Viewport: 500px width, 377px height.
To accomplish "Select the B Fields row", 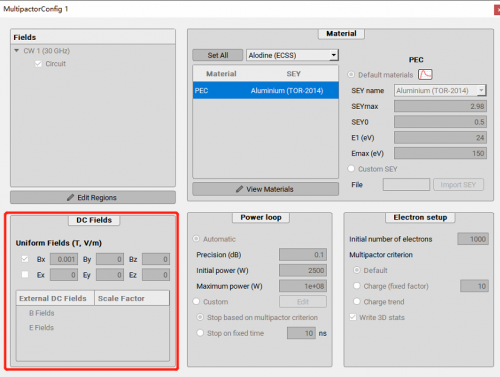I will [42, 313].
